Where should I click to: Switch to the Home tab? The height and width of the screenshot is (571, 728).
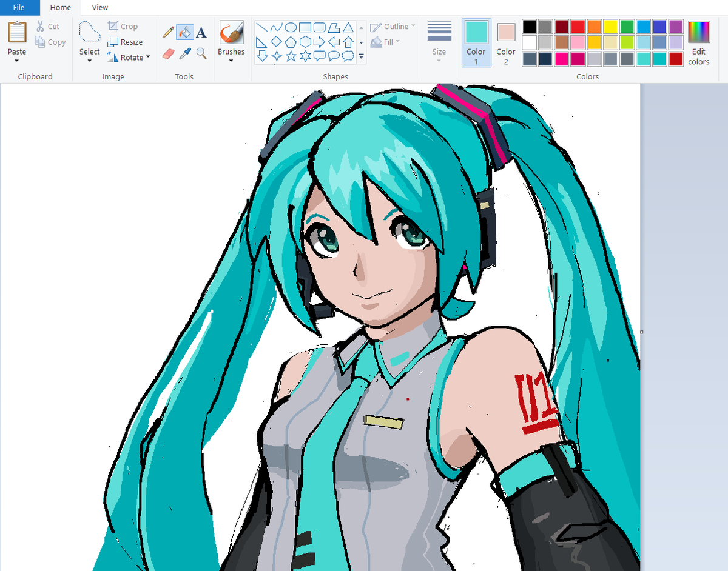pyautogui.click(x=60, y=7)
